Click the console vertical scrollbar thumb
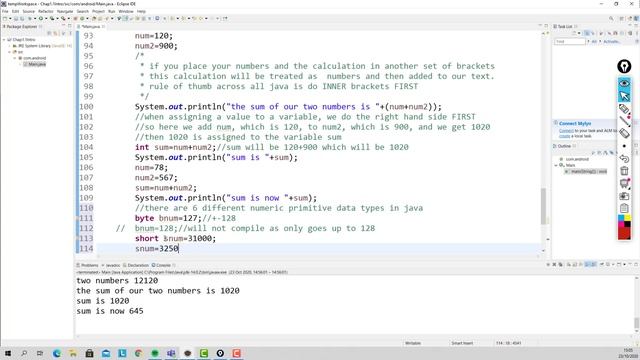Viewport: 640px width, 360px height. click(x=636, y=323)
